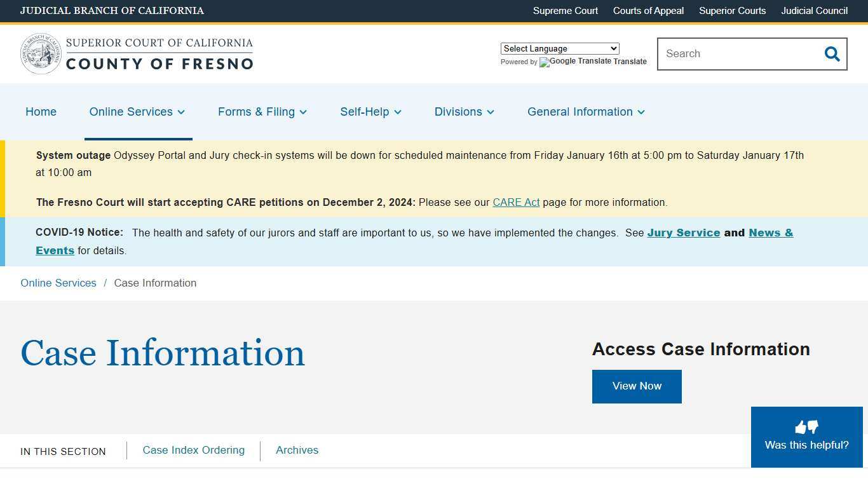The height and width of the screenshot is (488, 868).
Task: Open the Archives section tab
Action: pos(297,450)
